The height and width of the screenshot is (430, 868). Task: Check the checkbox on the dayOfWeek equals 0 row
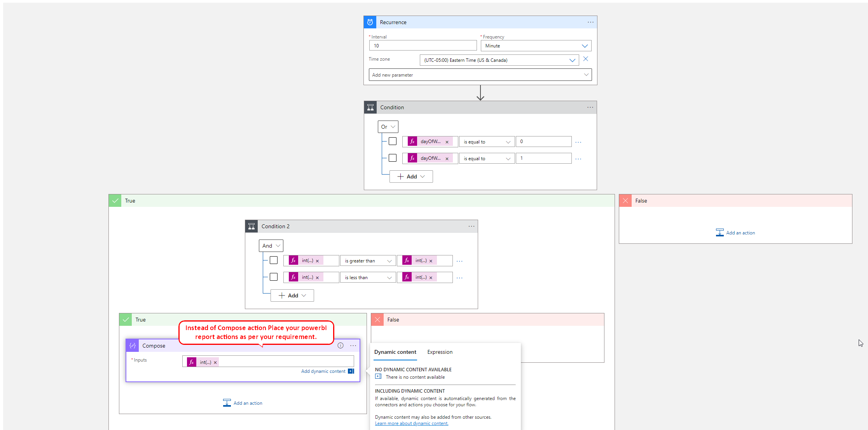pyautogui.click(x=392, y=141)
